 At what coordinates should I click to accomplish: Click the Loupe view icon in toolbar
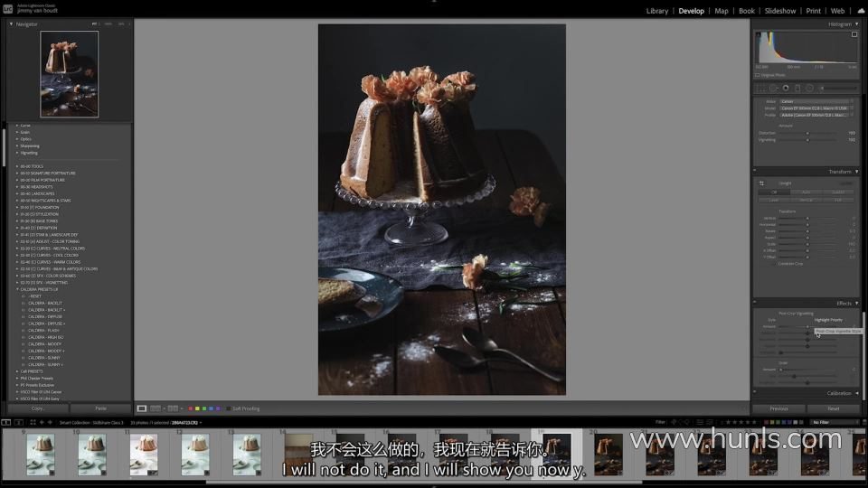coord(142,408)
